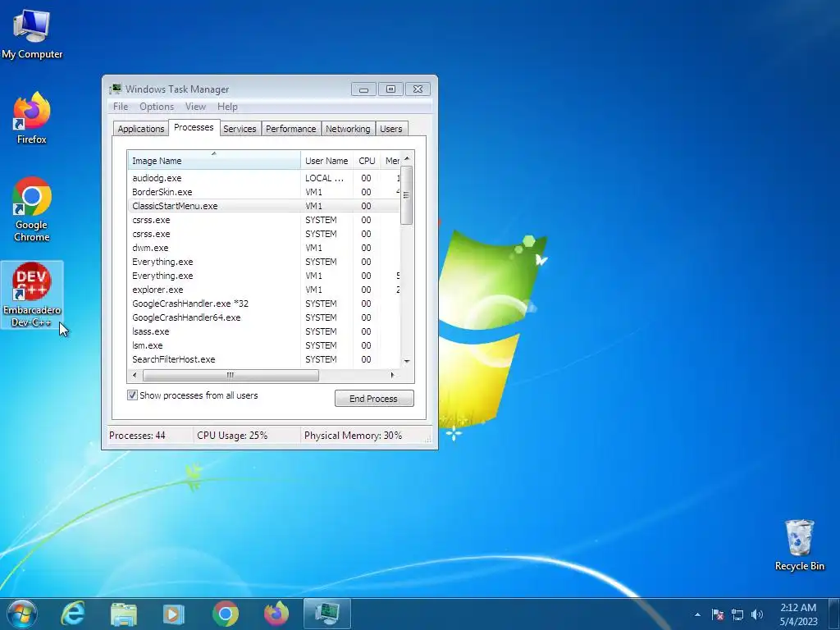
Task: Switch to the Applications tab
Action: (x=141, y=129)
